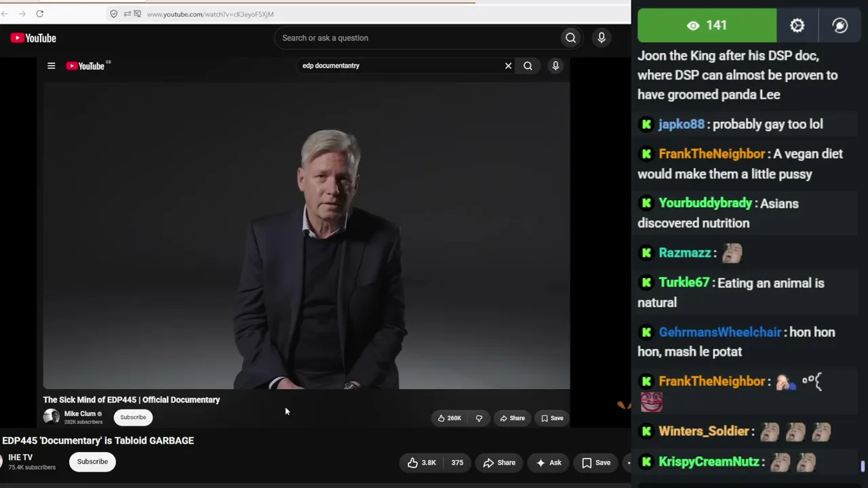Click the Mike Clum channel avatar
The image size is (868, 488).
tap(52, 418)
